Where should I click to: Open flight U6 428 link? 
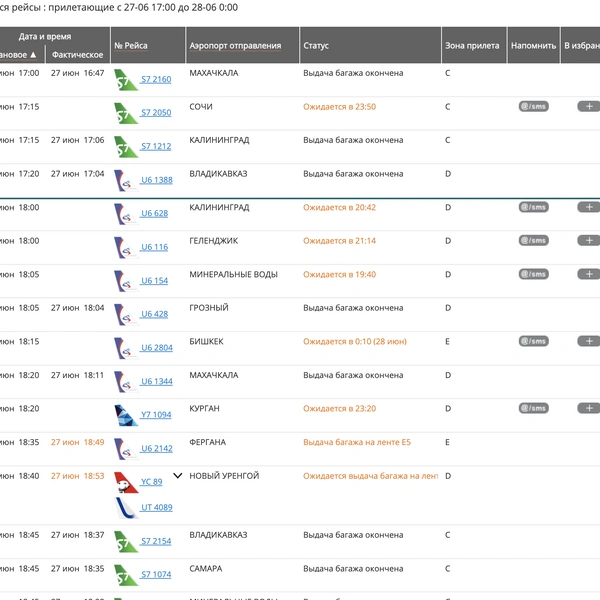[x=154, y=314]
